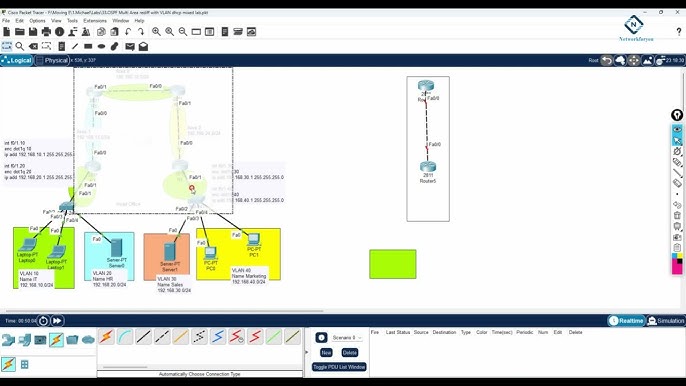Switch to Realtime mode
Viewport: 686px width, 386px height.
click(x=626, y=321)
